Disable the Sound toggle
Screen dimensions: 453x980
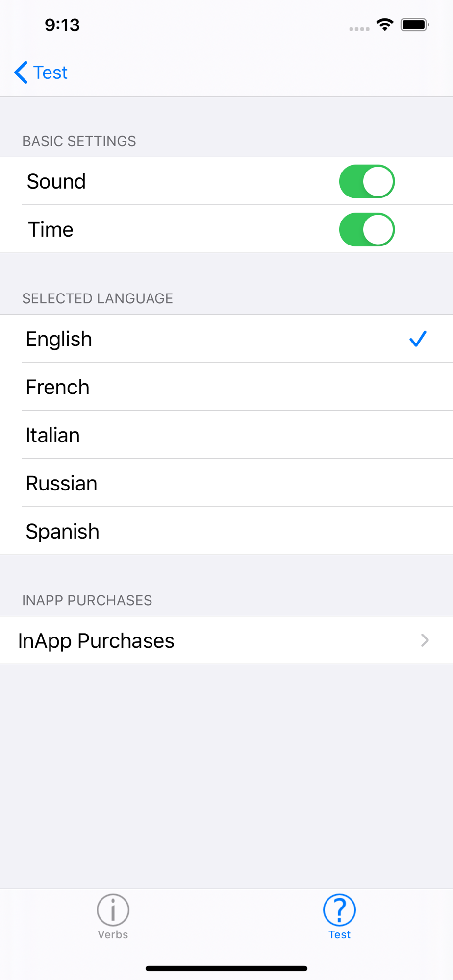[367, 181]
